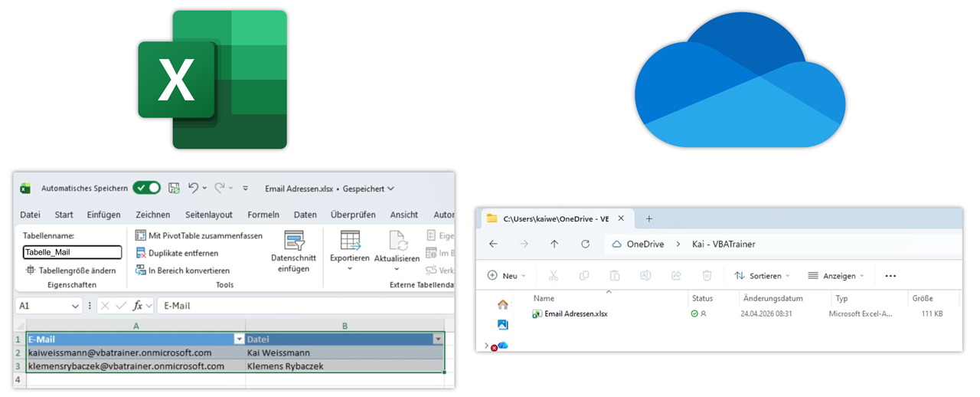The image size is (980, 397).
Task: Go forward in File Explorer
Action: (x=524, y=244)
